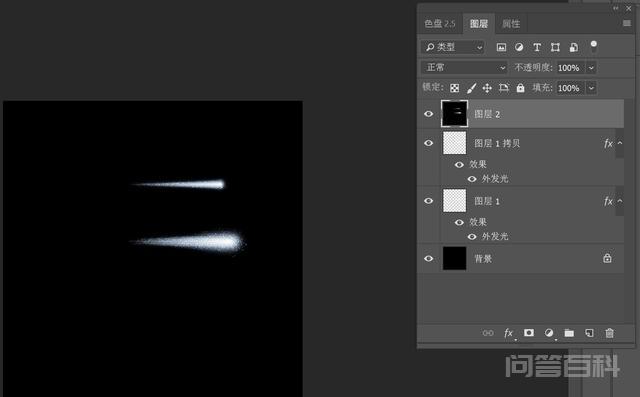Open the 类型 filter dropdown
Image resolution: width=640 pixels, height=397 pixels.
coord(453,47)
